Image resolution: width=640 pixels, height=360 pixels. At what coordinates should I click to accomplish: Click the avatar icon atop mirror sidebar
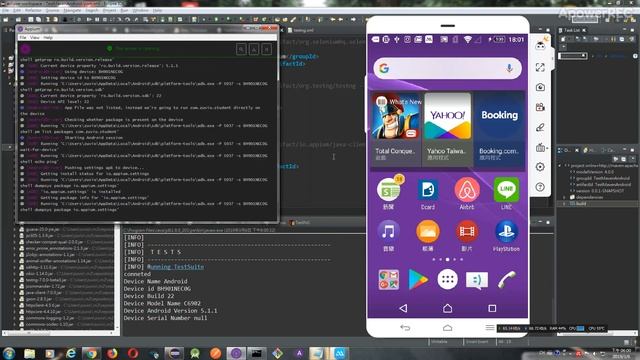[540, 46]
